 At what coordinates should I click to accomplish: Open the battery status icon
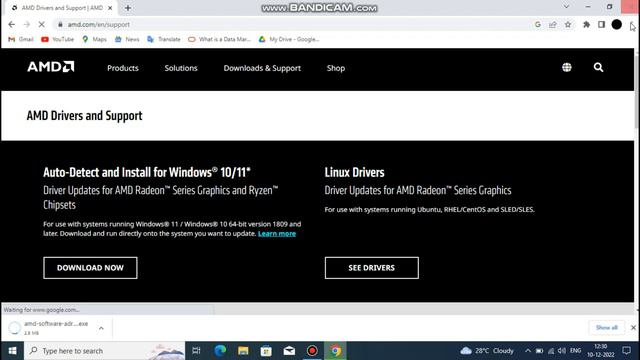click(x=539, y=351)
